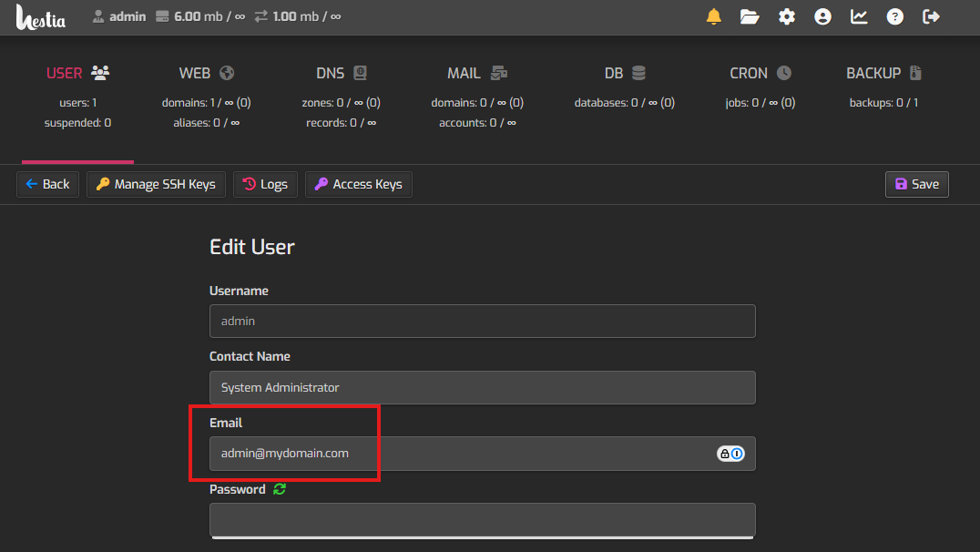Open the statistics chart icon

(859, 16)
